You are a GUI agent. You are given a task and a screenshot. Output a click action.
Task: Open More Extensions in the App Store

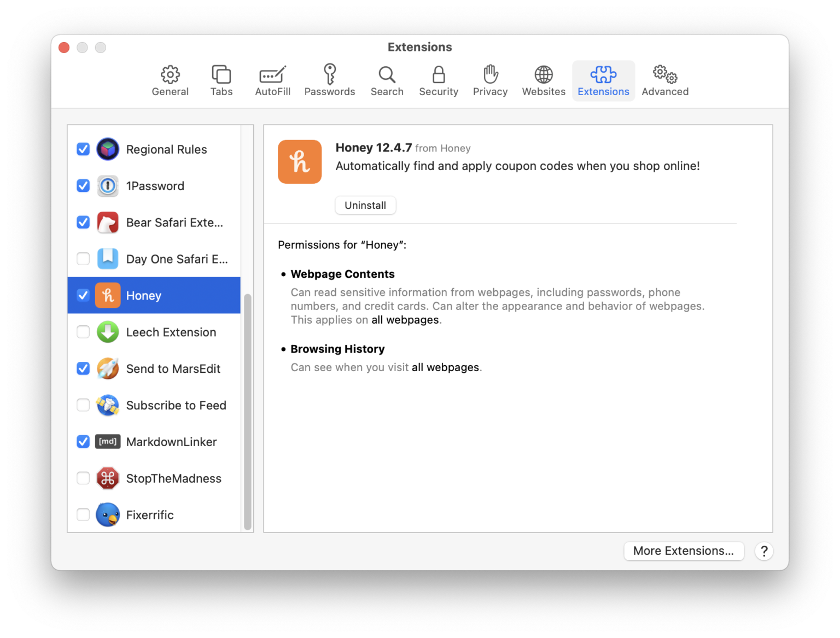(684, 551)
